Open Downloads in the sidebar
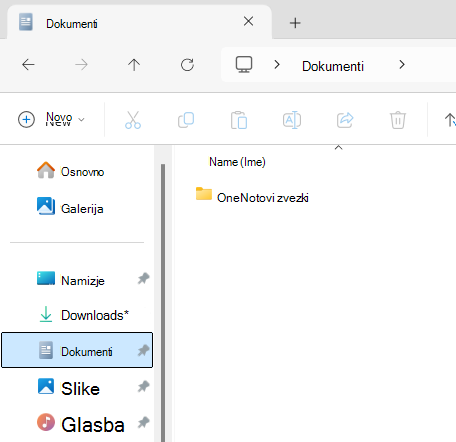Screen dimensions: 456x442 84,315
